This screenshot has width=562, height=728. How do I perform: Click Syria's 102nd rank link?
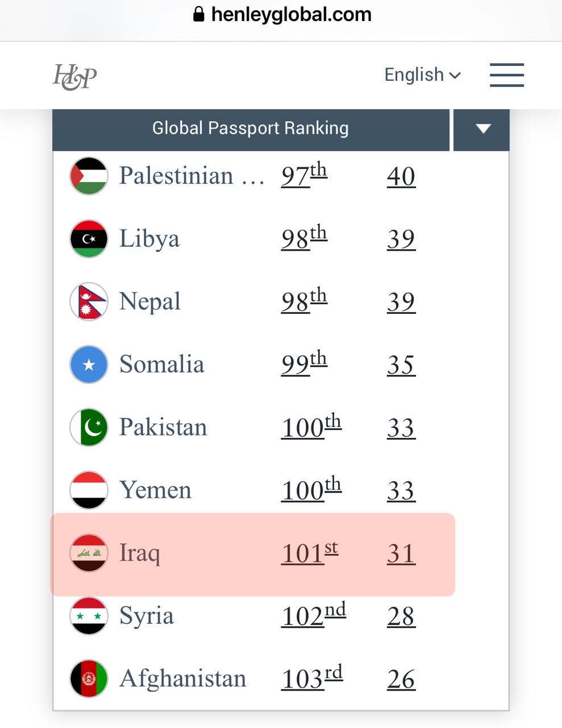(x=314, y=615)
